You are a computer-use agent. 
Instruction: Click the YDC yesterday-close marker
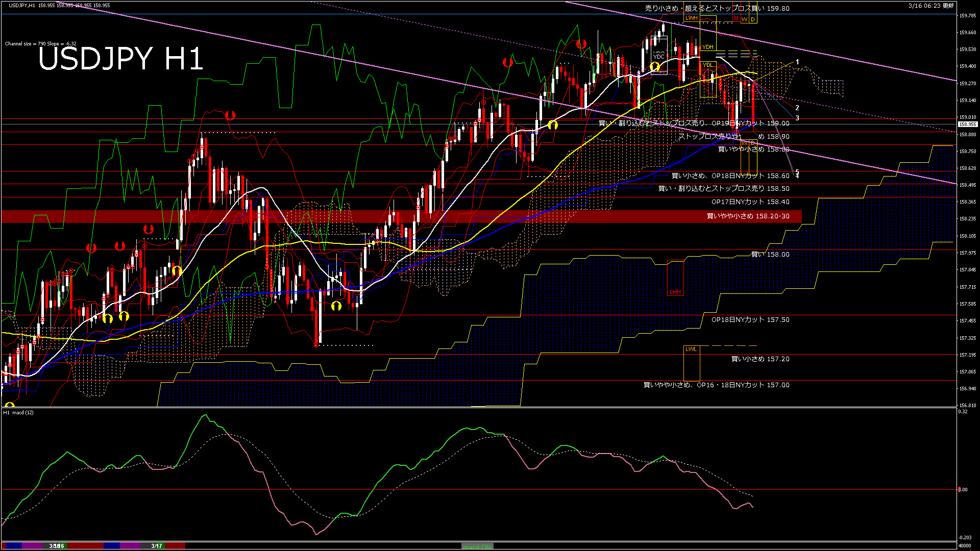(659, 56)
